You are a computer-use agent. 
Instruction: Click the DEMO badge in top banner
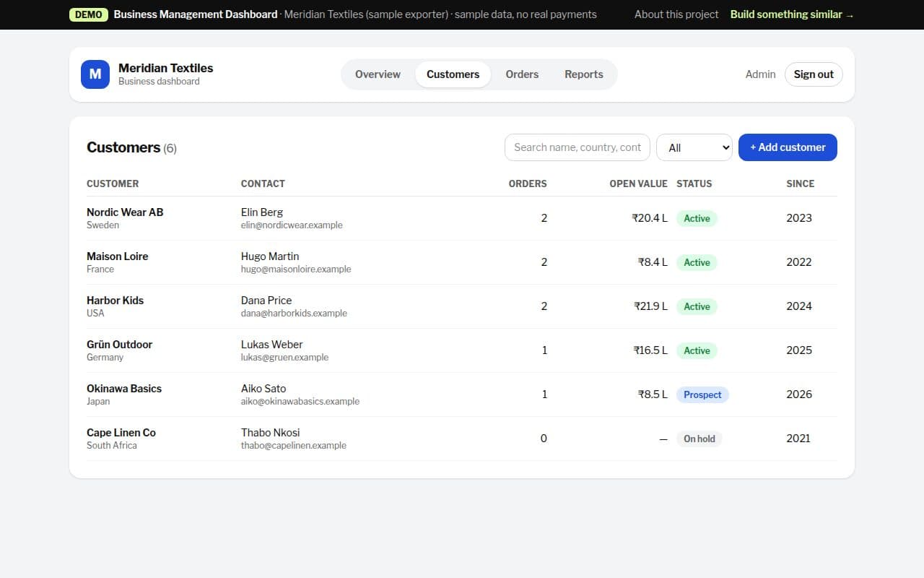click(x=89, y=14)
